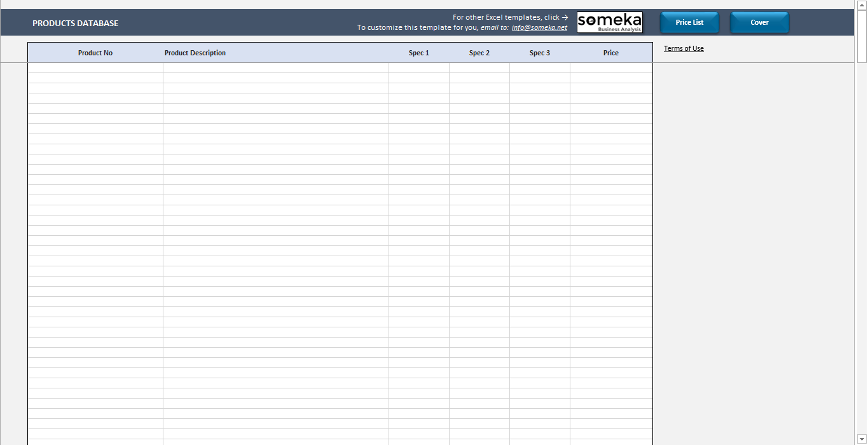This screenshot has height=445, width=868.
Task: Go to the Cover sheet button
Action: point(759,22)
